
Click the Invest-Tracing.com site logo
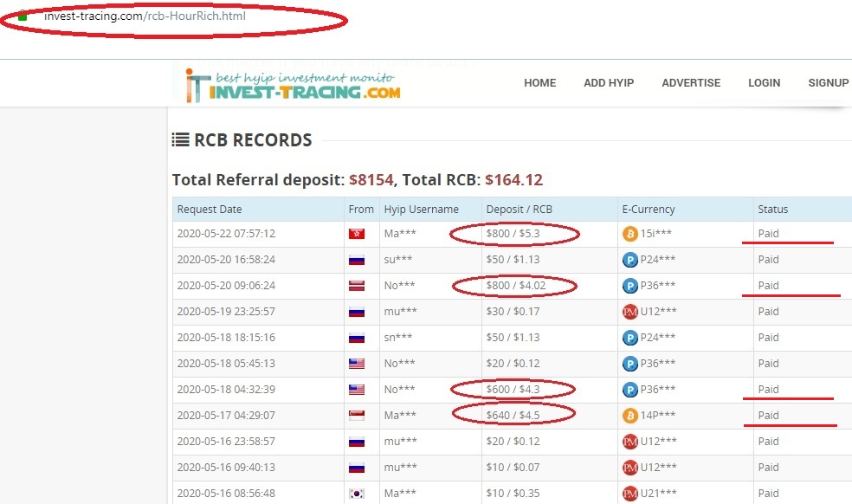click(x=293, y=86)
